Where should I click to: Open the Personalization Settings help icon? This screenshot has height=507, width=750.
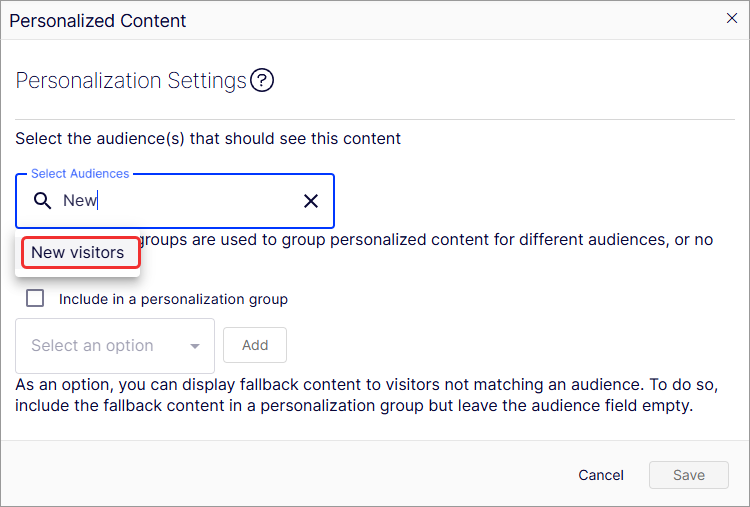tap(262, 81)
